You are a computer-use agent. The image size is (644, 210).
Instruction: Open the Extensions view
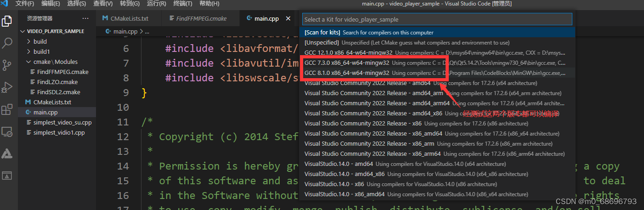click(x=7, y=109)
